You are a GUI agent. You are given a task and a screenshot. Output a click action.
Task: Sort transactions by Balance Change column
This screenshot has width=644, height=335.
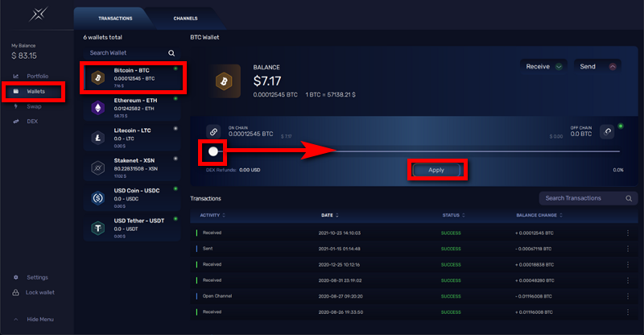tap(539, 215)
